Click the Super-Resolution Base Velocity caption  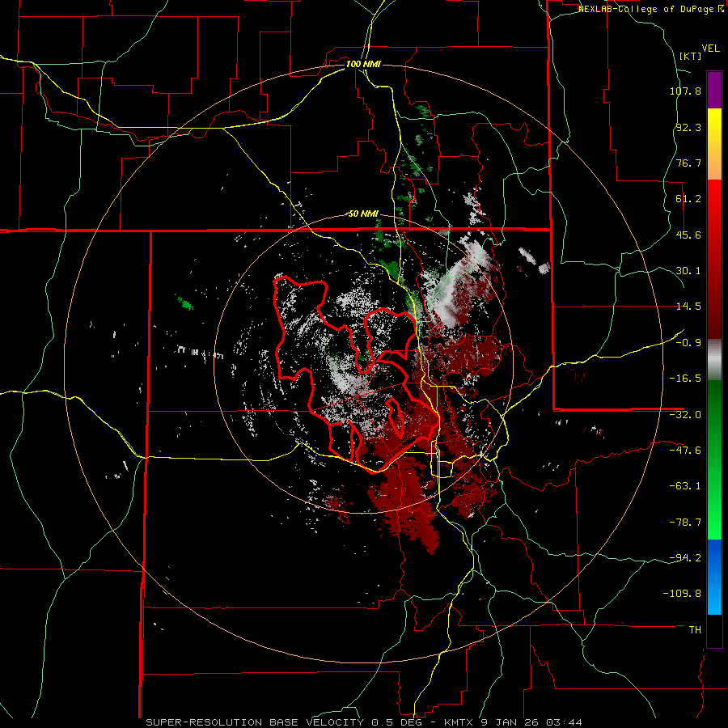click(363, 722)
